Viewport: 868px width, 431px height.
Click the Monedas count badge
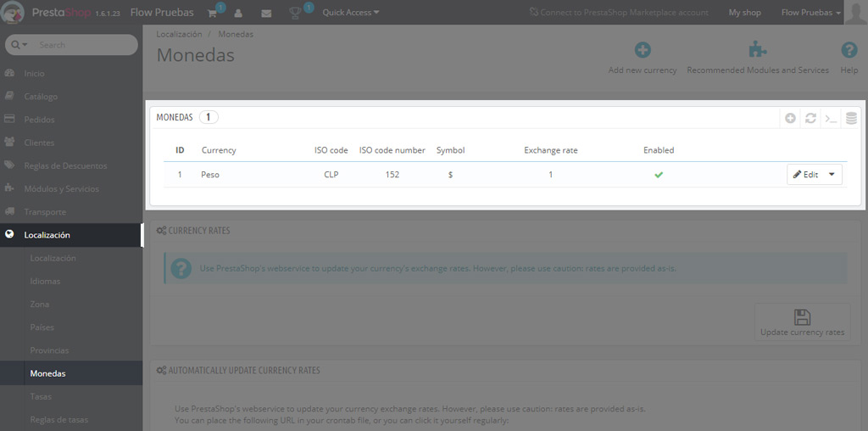click(x=209, y=117)
